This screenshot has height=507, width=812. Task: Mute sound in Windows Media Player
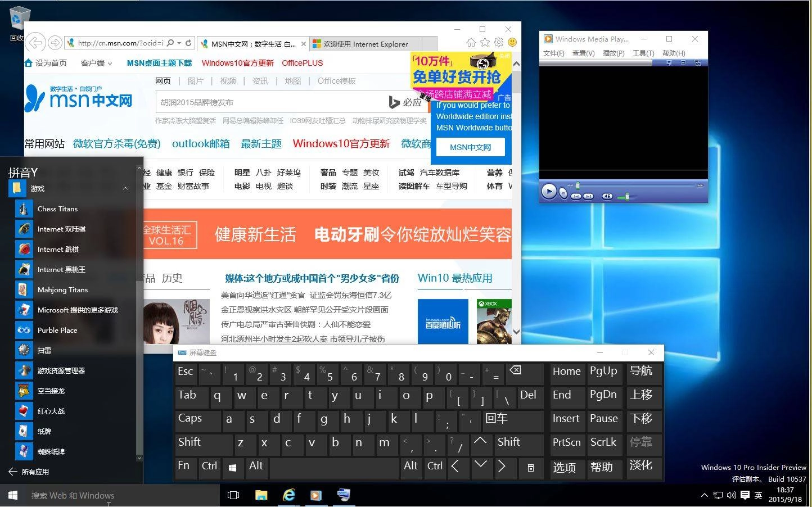[x=607, y=196]
